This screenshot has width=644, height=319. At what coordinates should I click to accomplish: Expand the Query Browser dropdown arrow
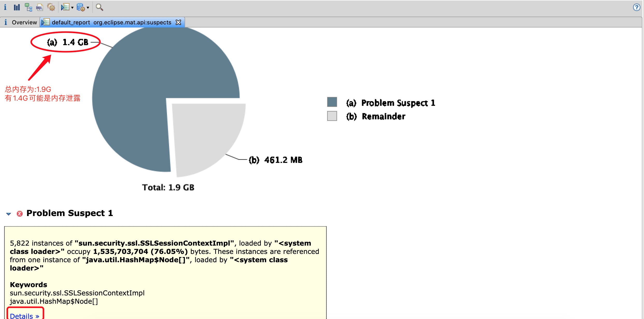pyautogui.click(x=88, y=8)
